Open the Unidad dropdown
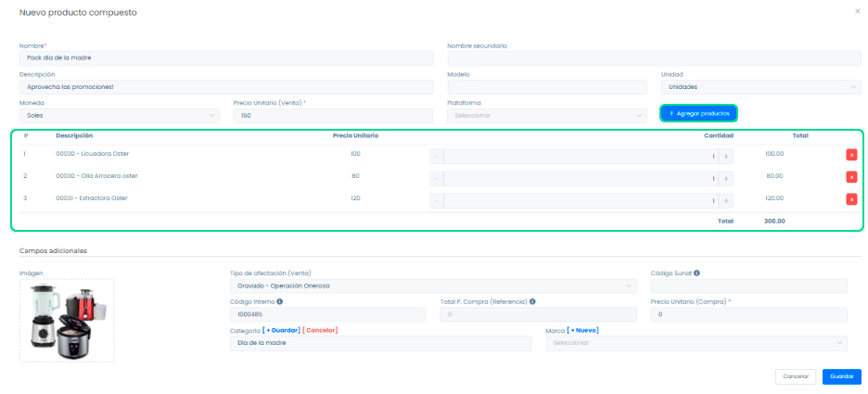 [x=760, y=87]
